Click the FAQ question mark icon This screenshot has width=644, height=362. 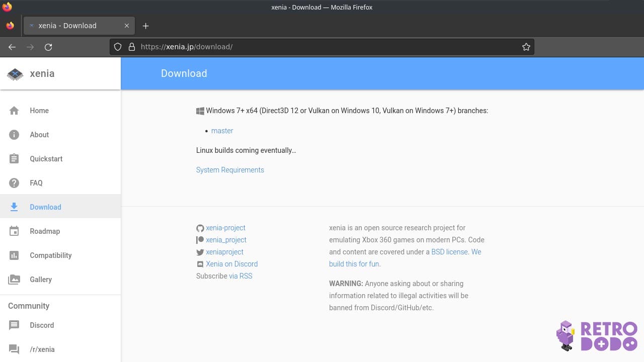point(14,183)
